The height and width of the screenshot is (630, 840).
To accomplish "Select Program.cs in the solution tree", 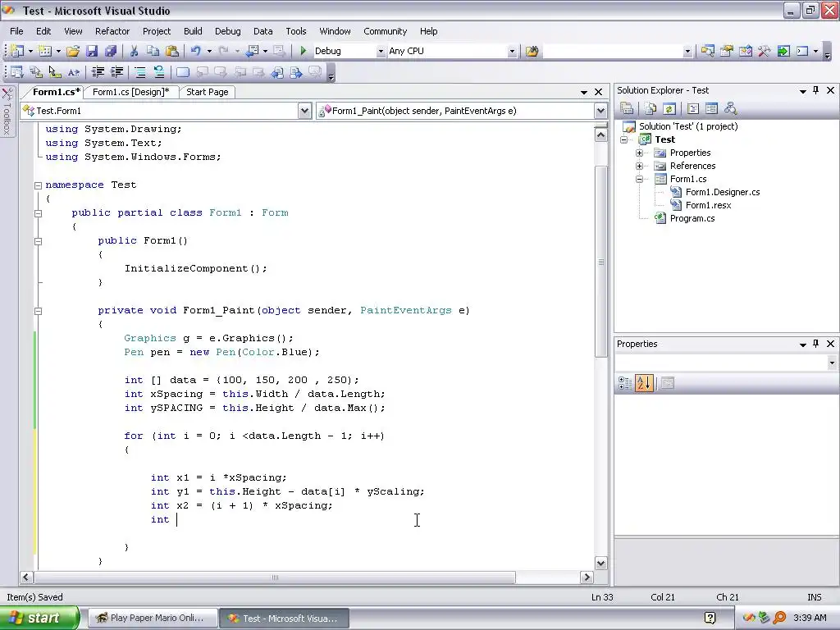I will [692, 218].
